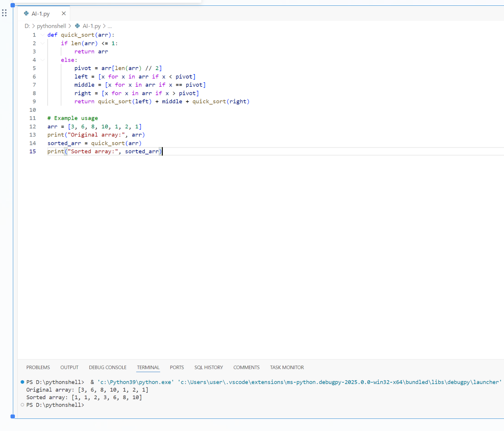Click line number 15 in the gutter
Image resolution: width=504 pixels, height=431 pixels.
[x=32, y=151]
